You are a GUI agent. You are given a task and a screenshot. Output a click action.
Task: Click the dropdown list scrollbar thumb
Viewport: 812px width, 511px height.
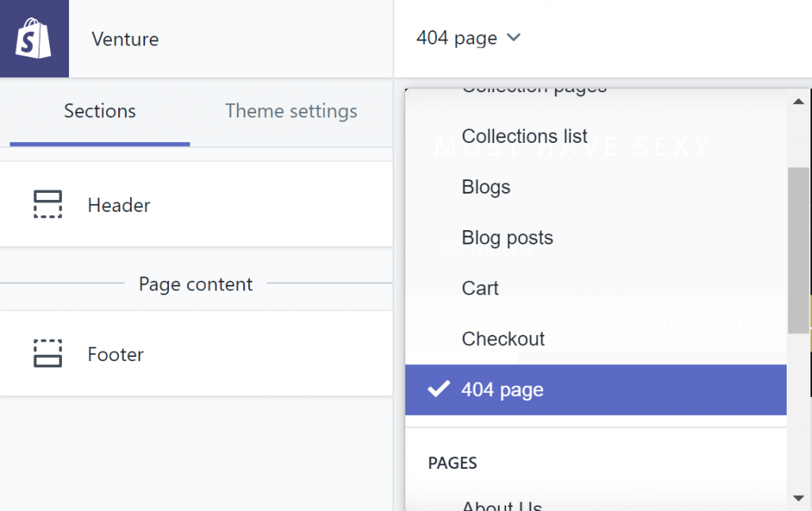[x=798, y=250]
